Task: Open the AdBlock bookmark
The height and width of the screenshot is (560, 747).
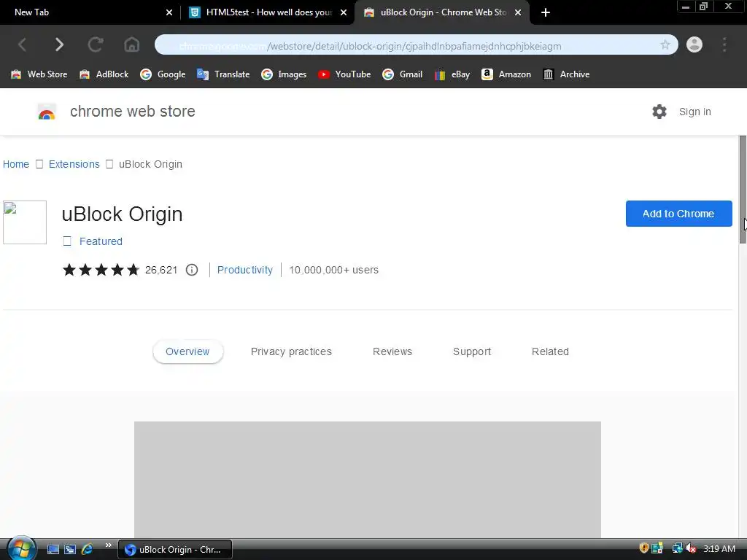Action: 104,74
